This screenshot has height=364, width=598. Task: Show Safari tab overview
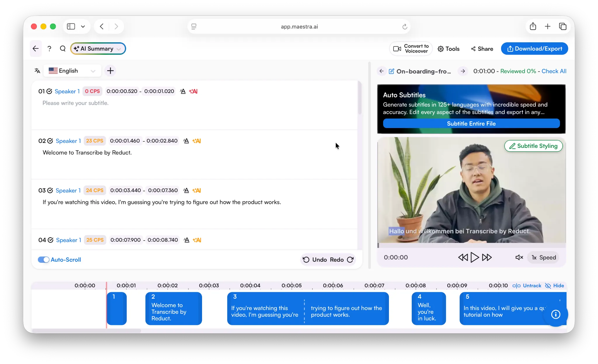point(563,27)
